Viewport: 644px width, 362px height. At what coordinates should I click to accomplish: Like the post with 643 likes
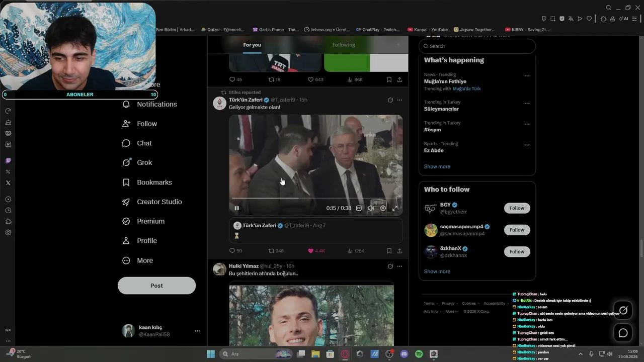[x=315, y=79]
